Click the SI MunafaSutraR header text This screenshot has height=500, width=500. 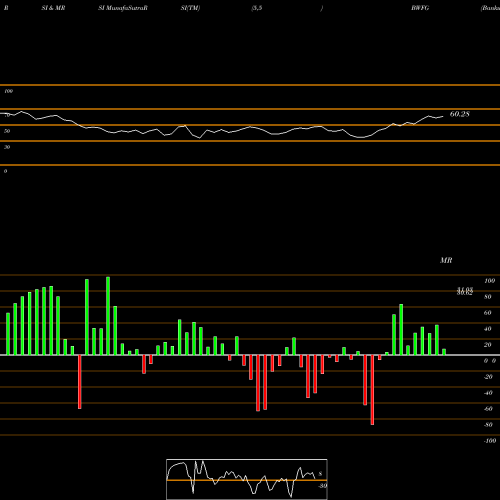pos(123,8)
